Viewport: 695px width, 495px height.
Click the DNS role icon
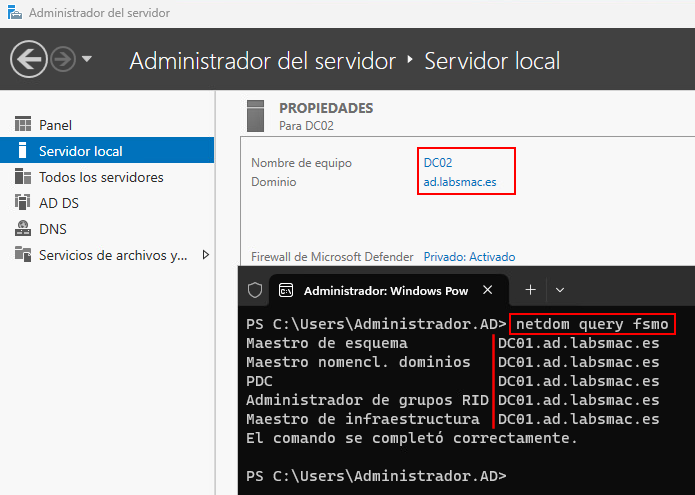pos(23,229)
